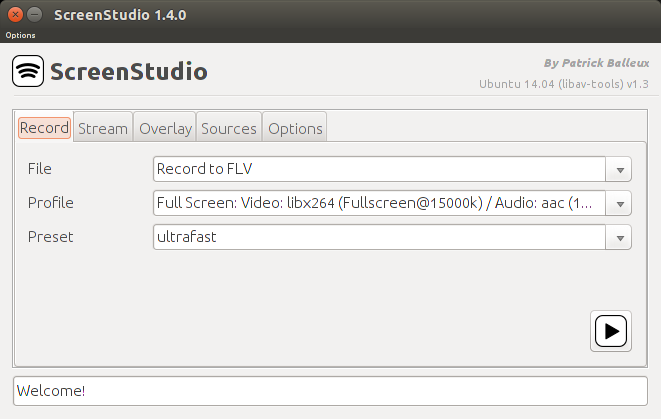Switch to the Stream tab
661x419 pixels.
pos(103,128)
